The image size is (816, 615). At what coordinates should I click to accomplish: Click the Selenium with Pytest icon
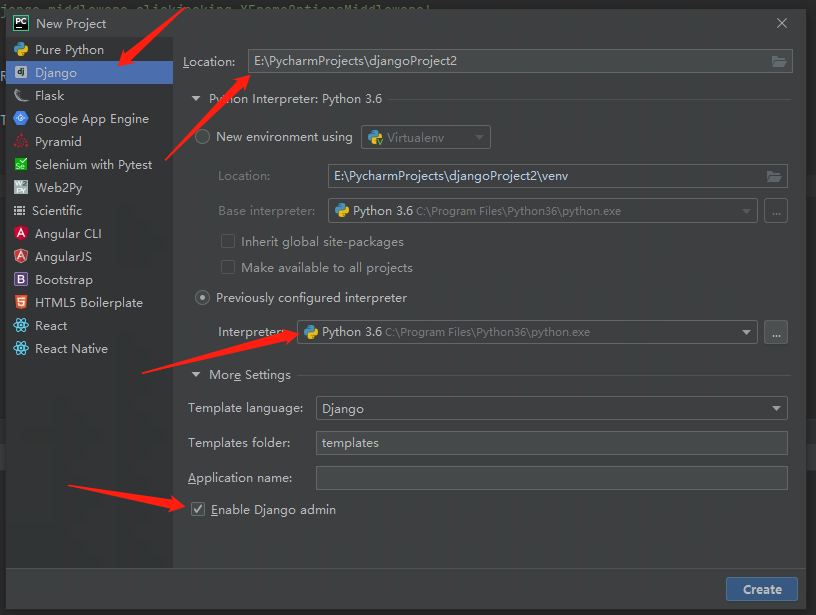[x=21, y=164]
